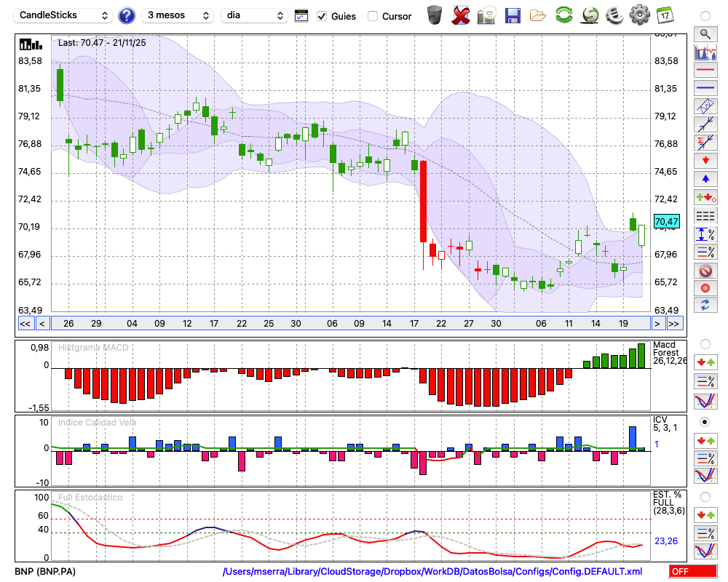The width and height of the screenshot is (728, 582).
Task: Select the magnifier zoom tool in sidebar
Action: tap(705, 34)
